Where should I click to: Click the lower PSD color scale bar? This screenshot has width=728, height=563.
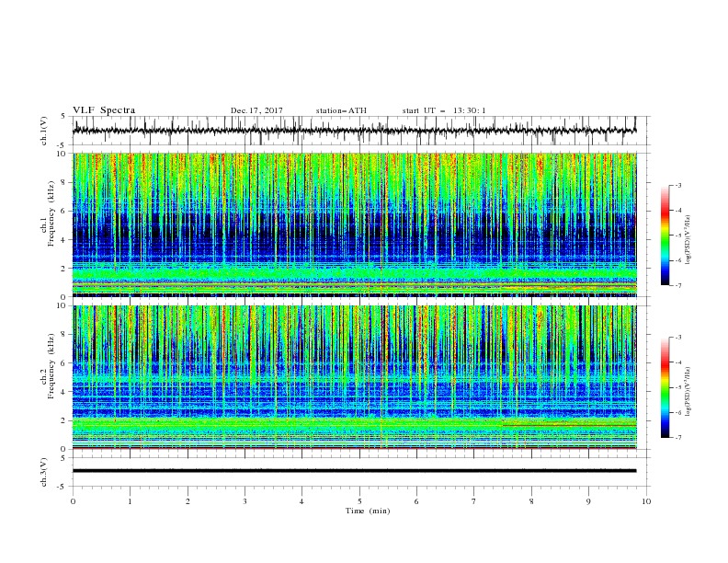point(665,387)
